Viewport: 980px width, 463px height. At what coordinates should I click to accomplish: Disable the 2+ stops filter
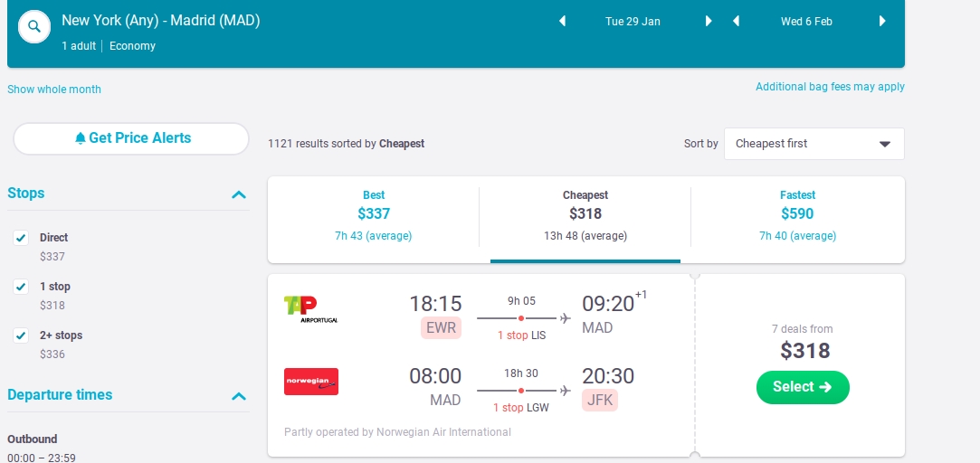[21, 335]
